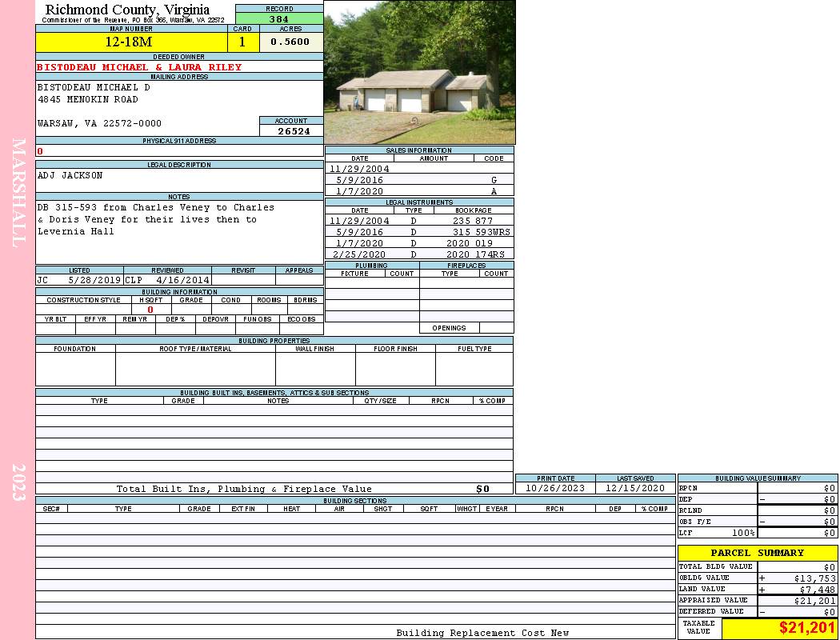Click WARSAW, VA 22572-0000 line

pos(99,123)
